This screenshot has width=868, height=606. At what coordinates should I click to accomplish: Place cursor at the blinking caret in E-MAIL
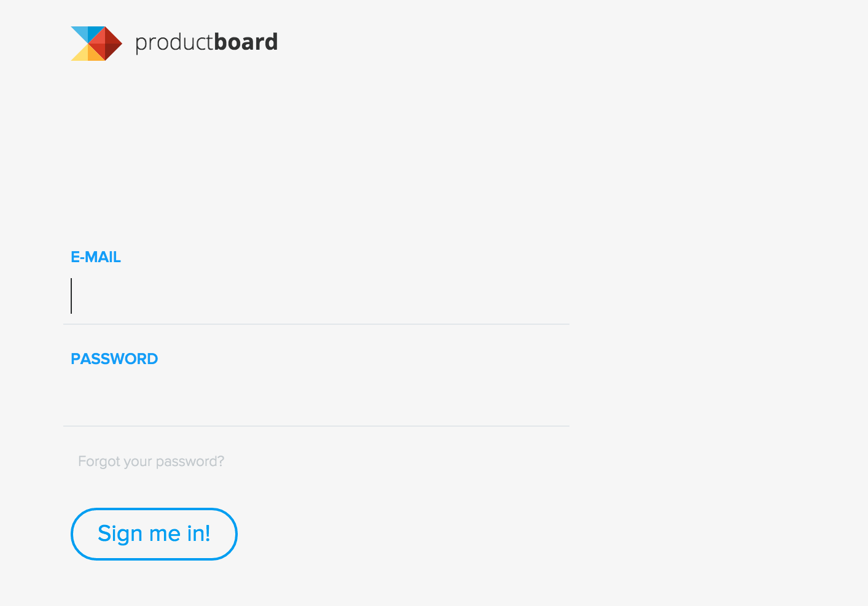tap(71, 296)
